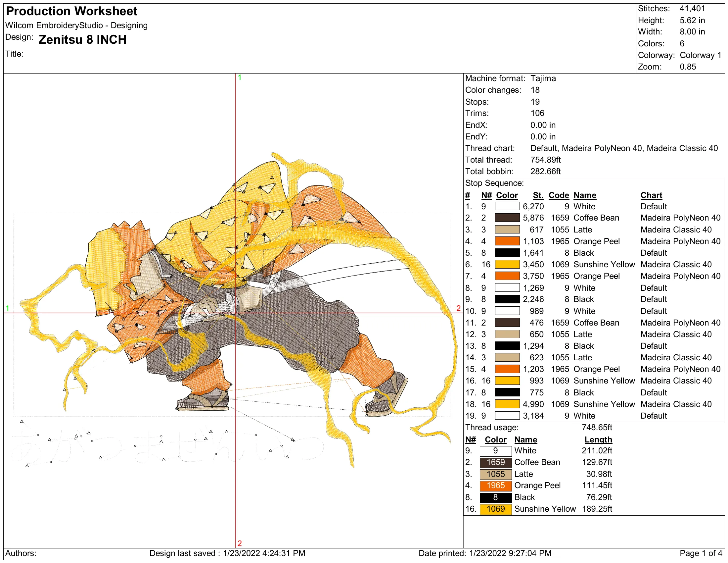Viewport: 728px width, 563px height.
Task: Click the white swatch in stop row 1
Action: click(x=507, y=206)
